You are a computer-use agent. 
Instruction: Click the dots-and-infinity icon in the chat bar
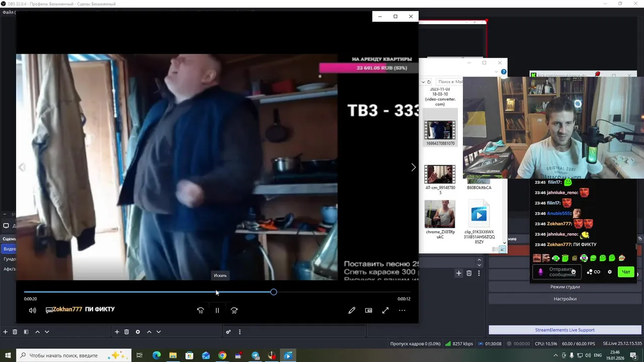593,272
